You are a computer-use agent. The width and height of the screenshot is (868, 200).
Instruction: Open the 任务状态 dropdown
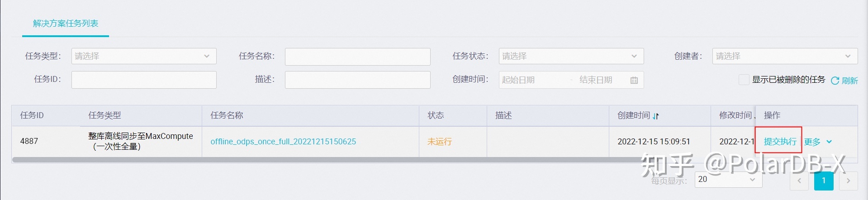point(571,56)
